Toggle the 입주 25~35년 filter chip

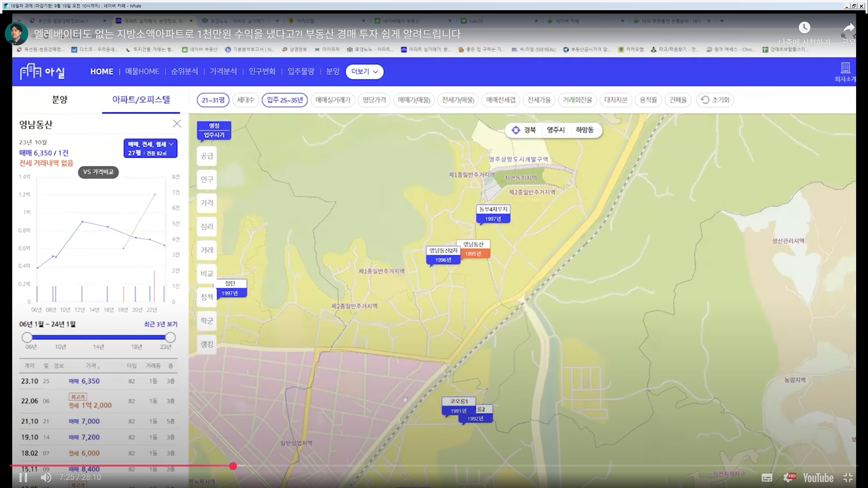click(284, 100)
